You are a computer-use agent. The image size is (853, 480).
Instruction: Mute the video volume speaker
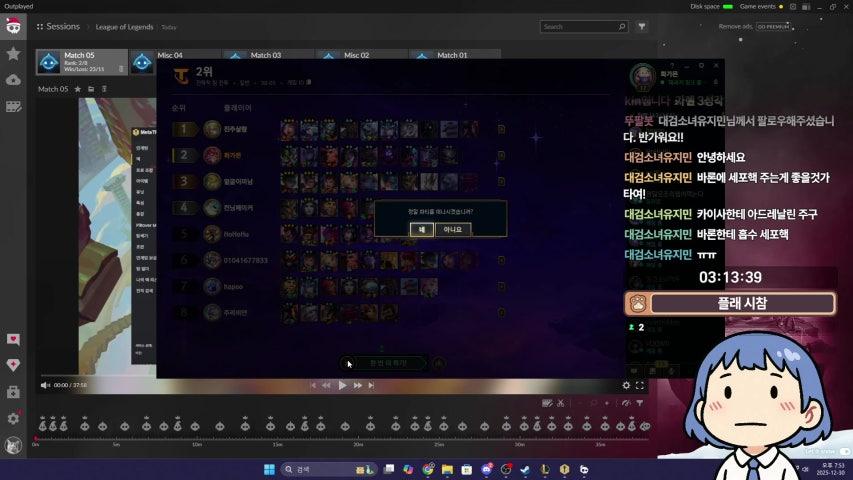(x=45, y=385)
